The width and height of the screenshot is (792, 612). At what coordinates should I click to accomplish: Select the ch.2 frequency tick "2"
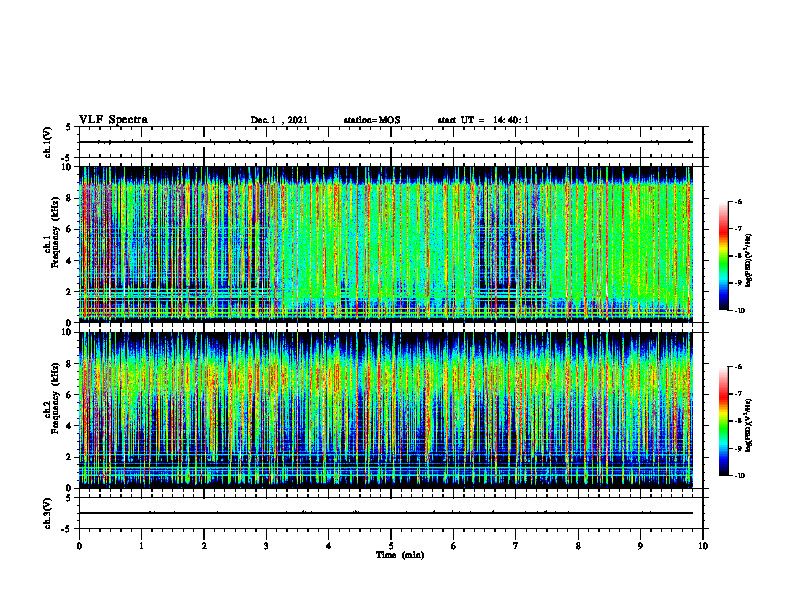(69, 457)
